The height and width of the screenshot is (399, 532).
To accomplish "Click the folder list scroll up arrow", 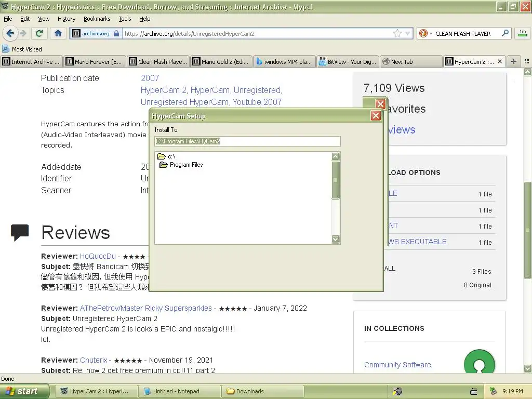I will (x=335, y=156).
